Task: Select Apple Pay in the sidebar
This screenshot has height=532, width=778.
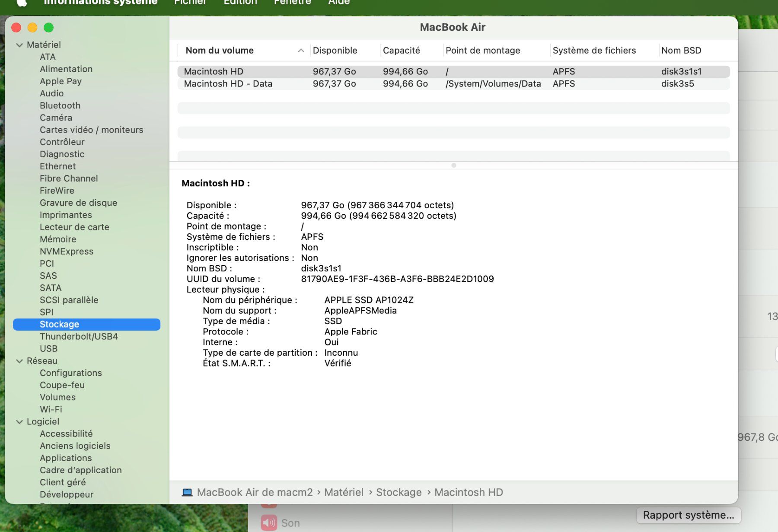Action: pos(61,81)
